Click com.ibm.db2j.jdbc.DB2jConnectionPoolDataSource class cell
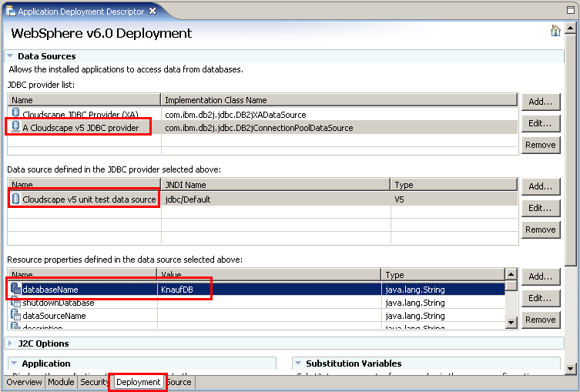Image resolution: width=580 pixels, height=392 pixels. (339, 128)
